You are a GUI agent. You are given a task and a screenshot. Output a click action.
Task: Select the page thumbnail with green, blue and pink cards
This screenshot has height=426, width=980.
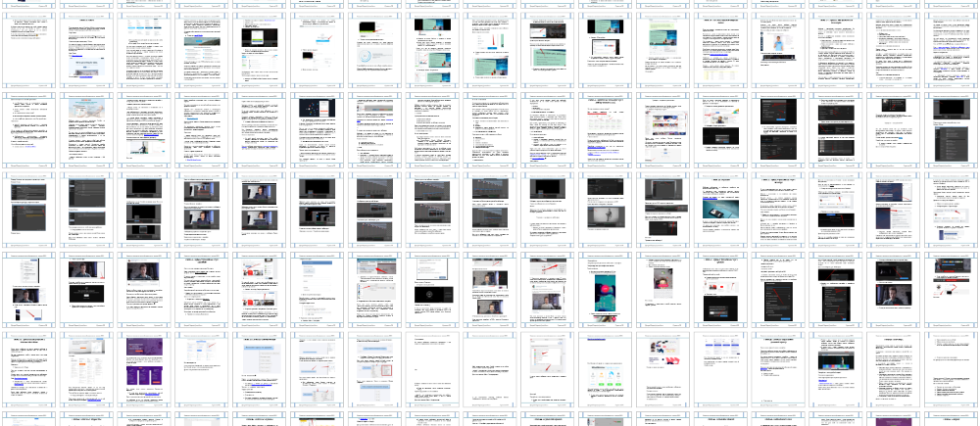[605, 368]
